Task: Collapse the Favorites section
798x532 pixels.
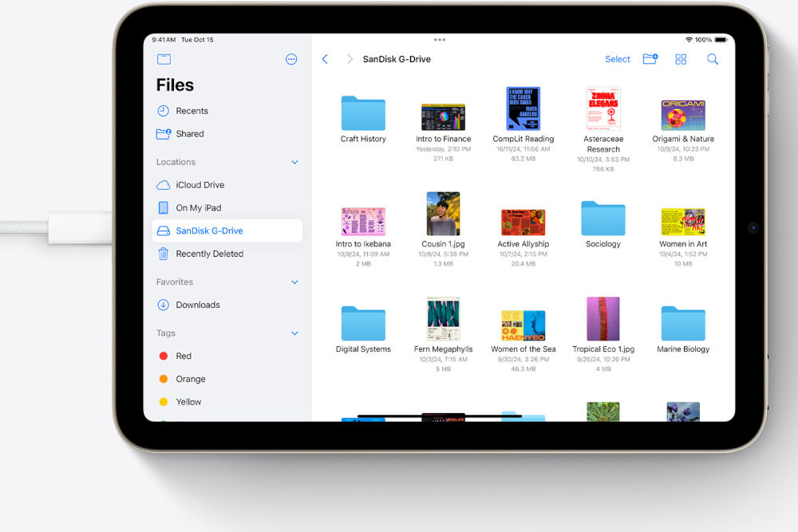Action: 294,282
